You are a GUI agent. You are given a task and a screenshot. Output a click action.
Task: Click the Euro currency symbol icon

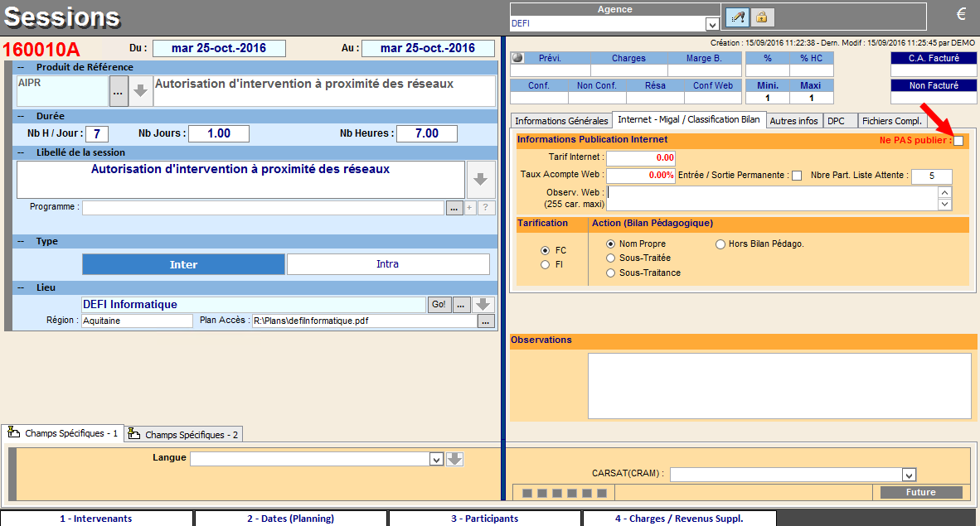961,14
